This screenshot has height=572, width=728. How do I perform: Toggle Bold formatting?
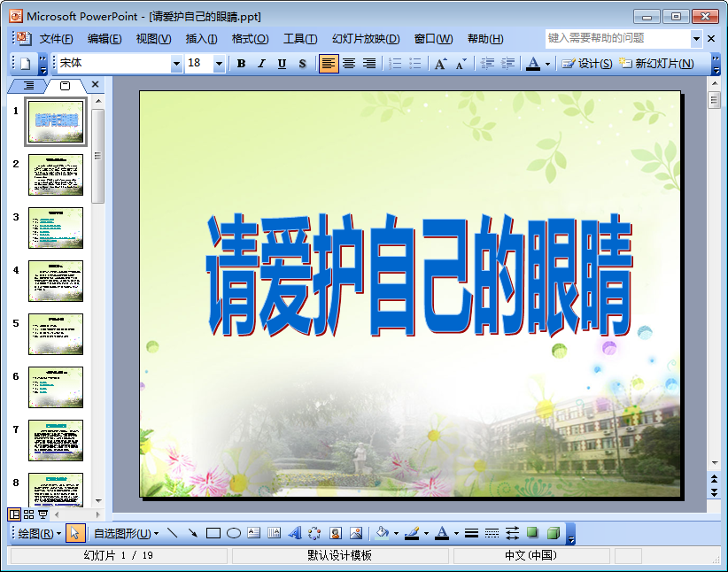[x=241, y=64]
